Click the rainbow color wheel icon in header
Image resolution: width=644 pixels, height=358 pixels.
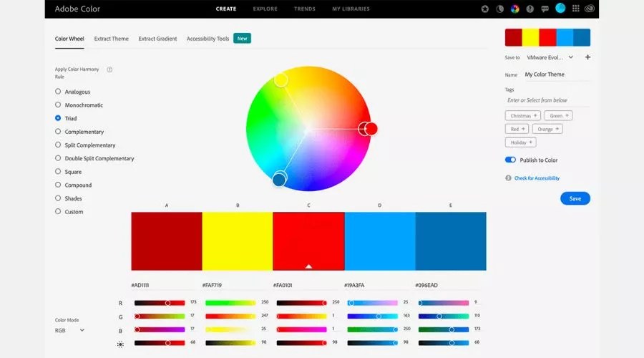[514, 9]
